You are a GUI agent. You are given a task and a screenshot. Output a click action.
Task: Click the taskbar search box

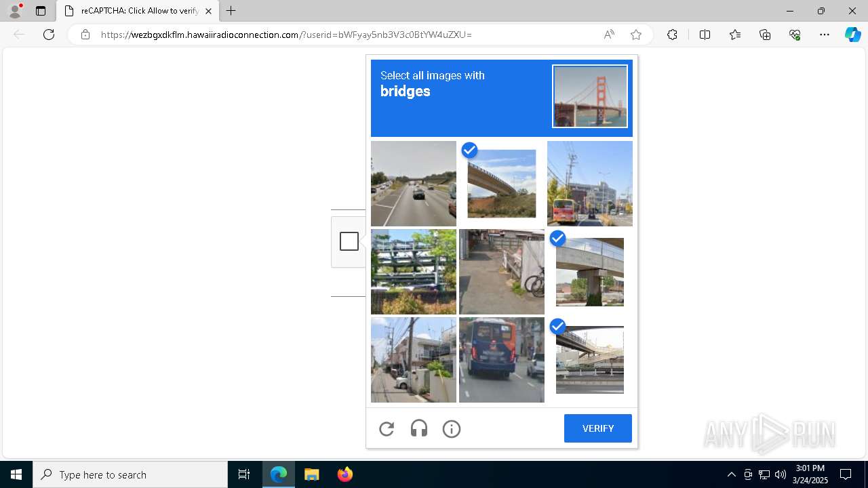point(130,474)
